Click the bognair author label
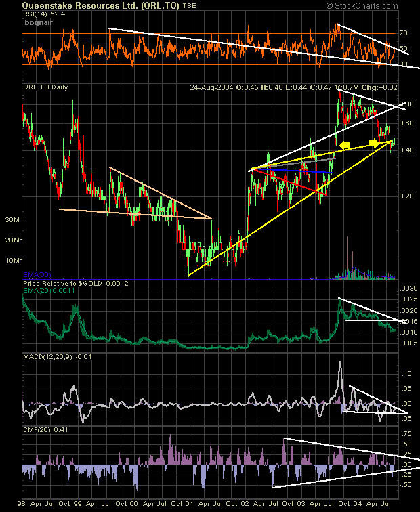 point(39,22)
